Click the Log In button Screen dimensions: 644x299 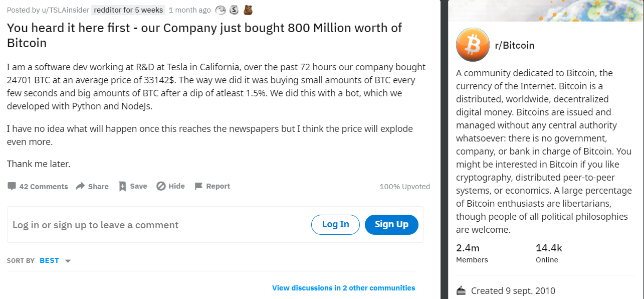click(335, 224)
